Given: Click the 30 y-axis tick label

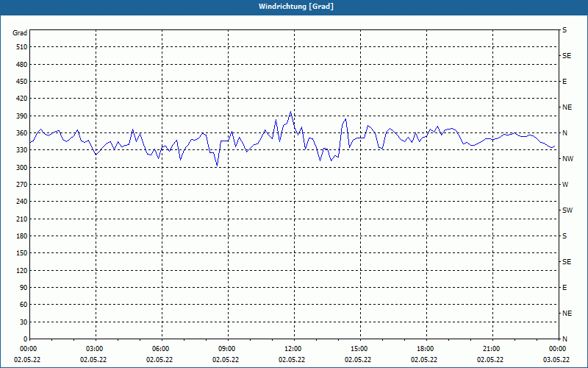Looking at the screenshot, I should pyautogui.click(x=24, y=322).
